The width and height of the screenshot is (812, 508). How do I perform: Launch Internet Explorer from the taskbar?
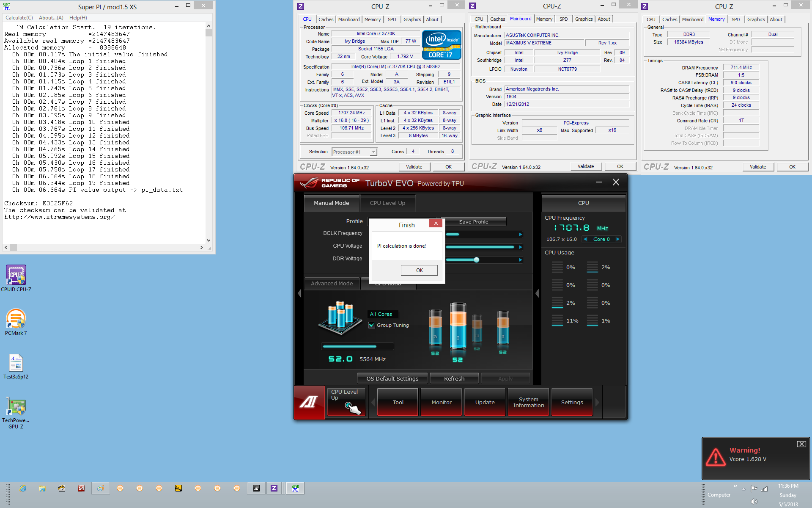(x=23, y=488)
